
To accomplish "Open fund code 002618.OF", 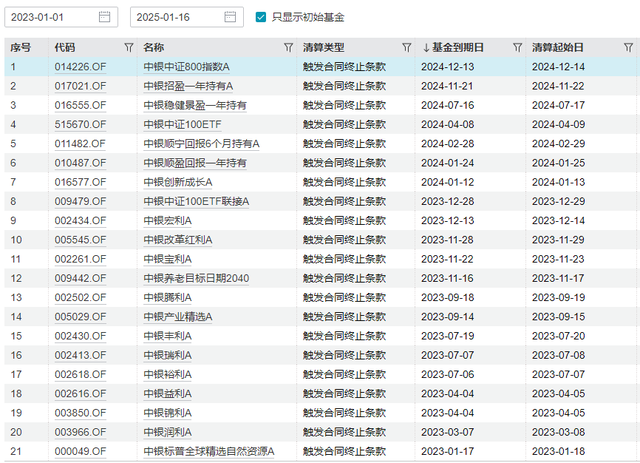I will click(x=80, y=374).
